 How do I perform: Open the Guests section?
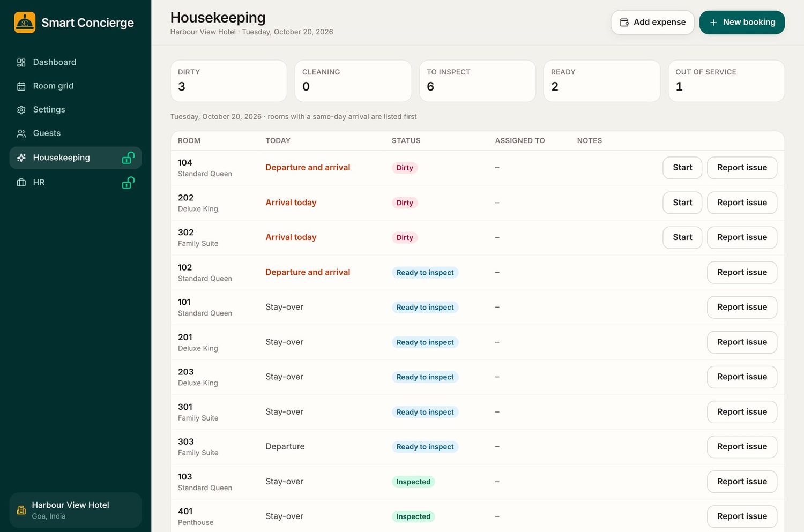(x=76, y=133)
